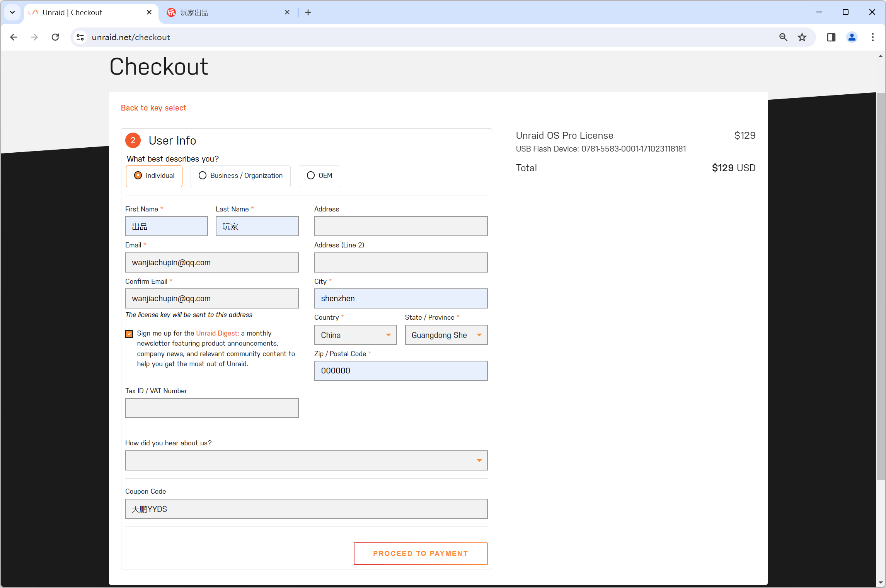Open the State / Province dropdown
The height and width of the screenshot is (588, 886).
[446, 335]
